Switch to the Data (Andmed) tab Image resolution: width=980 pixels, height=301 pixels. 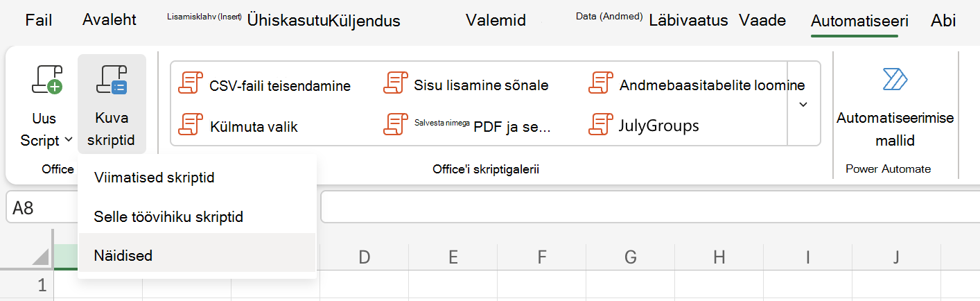click(609, 16)
